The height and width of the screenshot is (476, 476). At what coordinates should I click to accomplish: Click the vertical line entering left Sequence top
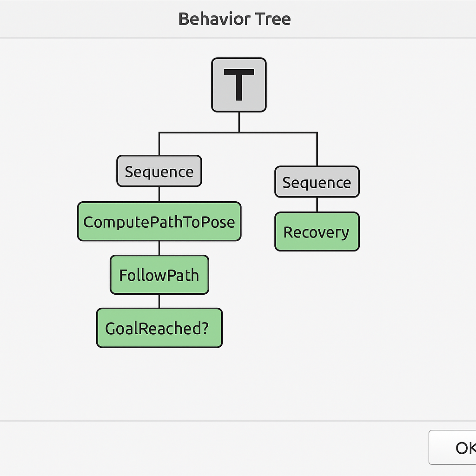[x=159, y=144]
